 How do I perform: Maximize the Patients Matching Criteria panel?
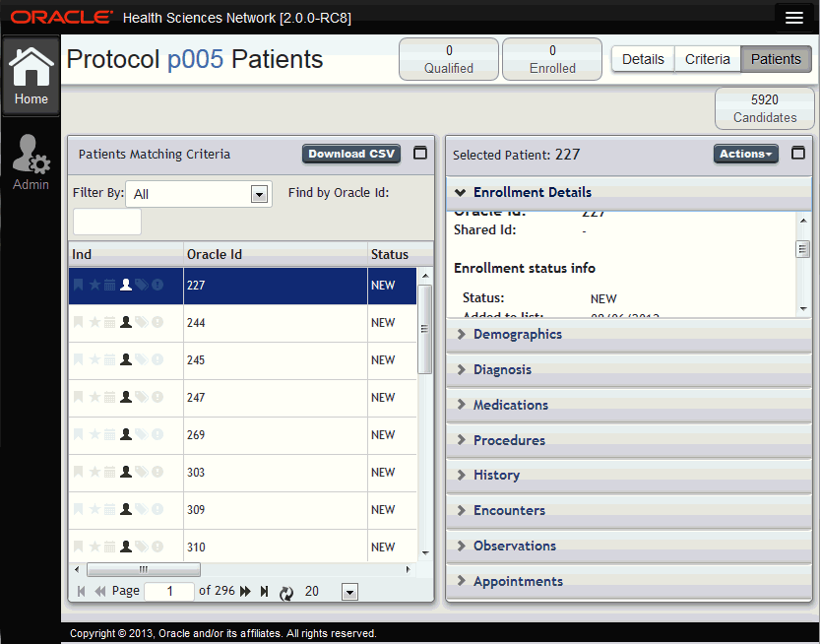click(x=420, y=154)
